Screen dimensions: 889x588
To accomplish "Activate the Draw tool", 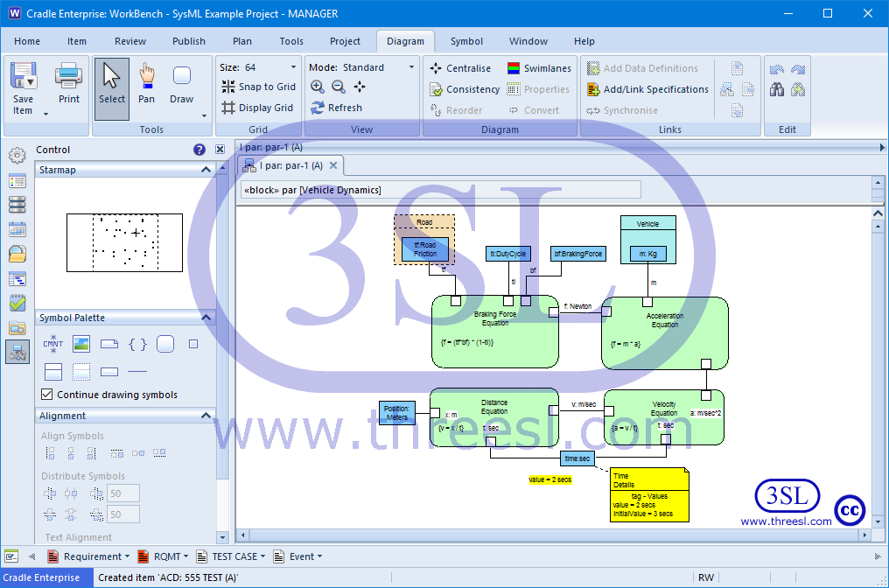I will (x=182, y=84).
